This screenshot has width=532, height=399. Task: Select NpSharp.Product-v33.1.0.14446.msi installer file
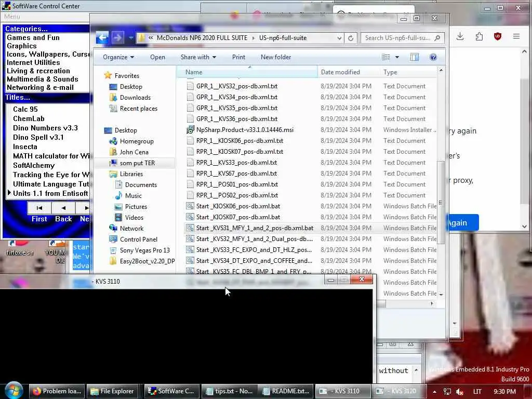245,129
